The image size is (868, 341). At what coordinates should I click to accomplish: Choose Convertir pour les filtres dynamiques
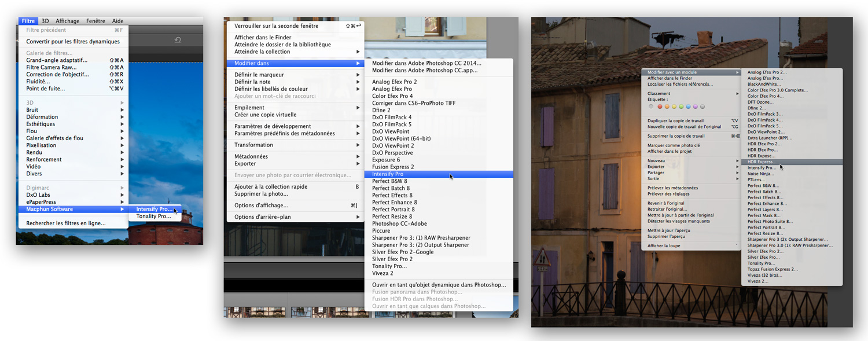(x=73, y=42)
